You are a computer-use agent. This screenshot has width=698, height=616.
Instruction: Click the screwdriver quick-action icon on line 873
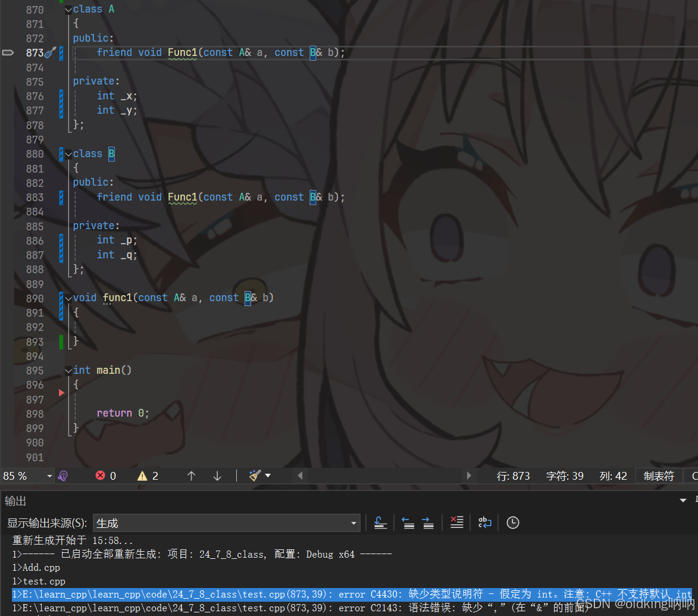(x=51, y=52)
